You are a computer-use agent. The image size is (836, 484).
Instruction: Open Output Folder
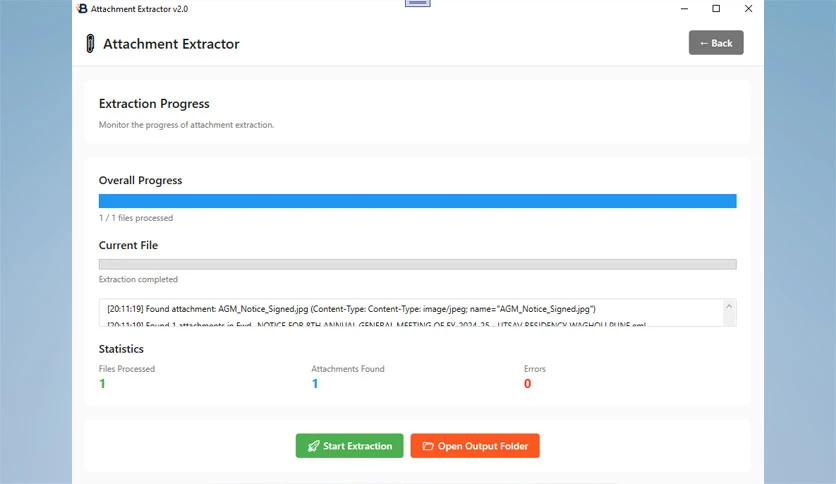click(x=475, y=446)
